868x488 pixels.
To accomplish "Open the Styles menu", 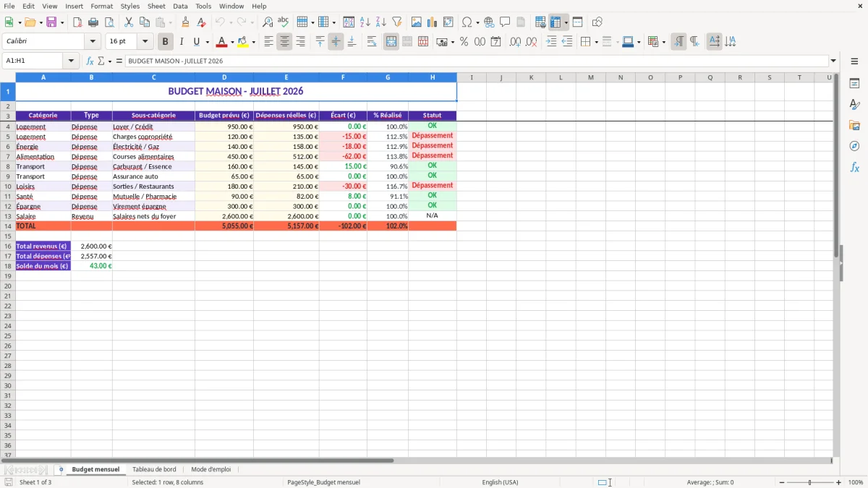I will click(130, 6).
